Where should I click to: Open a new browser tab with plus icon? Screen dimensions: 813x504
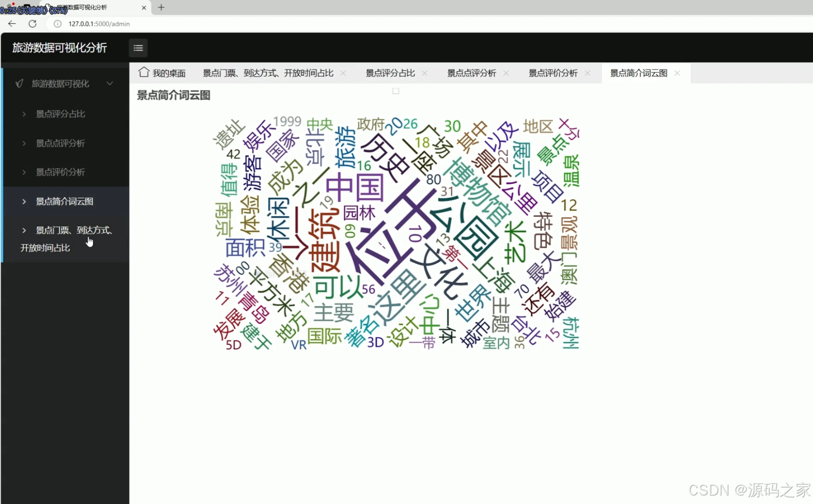click(160, 7)
